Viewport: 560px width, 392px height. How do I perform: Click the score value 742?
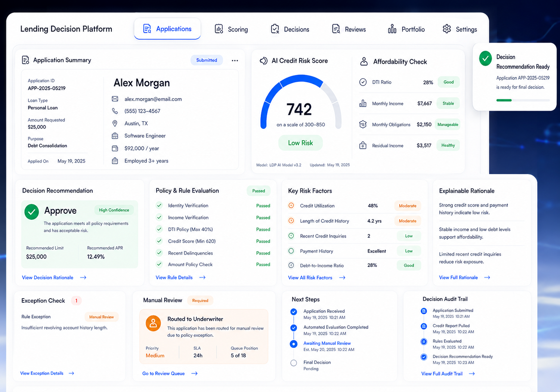coord(299,109)
